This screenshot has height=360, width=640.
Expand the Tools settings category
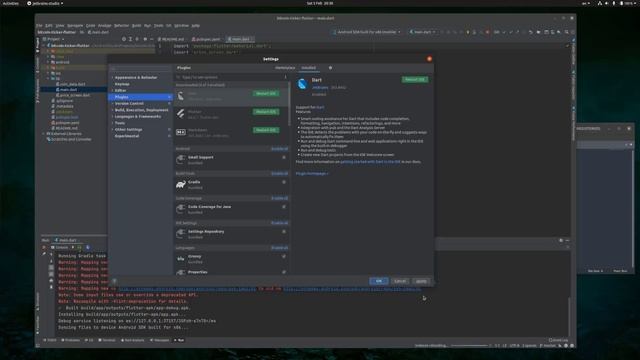[x=113, y=123]
